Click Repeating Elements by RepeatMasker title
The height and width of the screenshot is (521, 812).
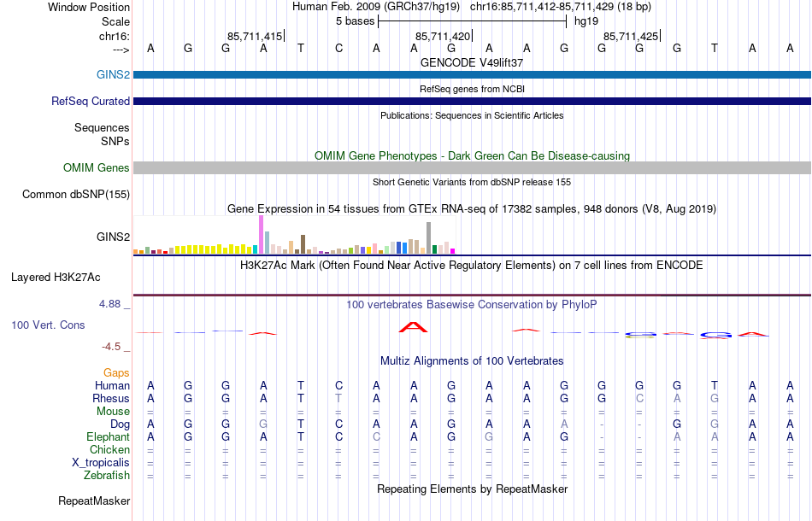click(472, 489)
